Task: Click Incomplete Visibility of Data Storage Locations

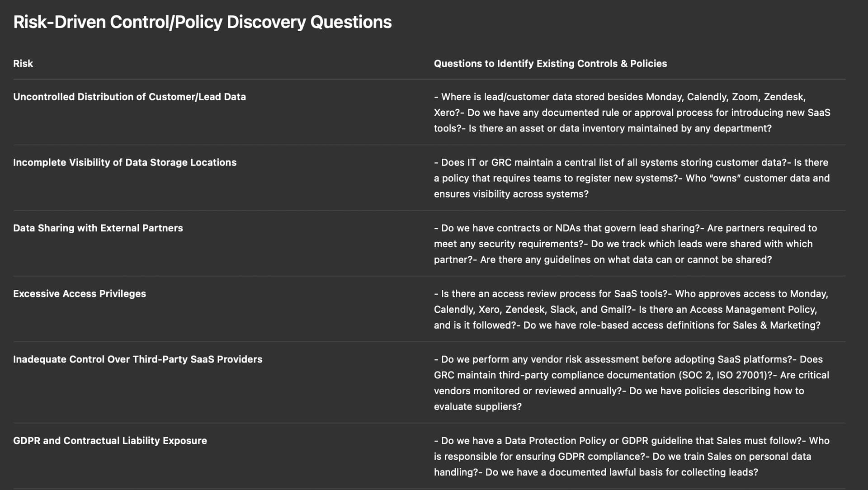Action: click(124, 162)
